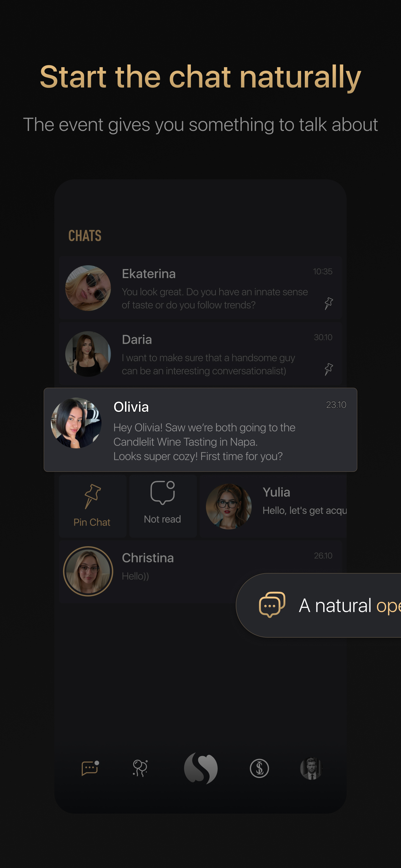Open Christina's chat row

pyautogui.click(x=200, y=571)
